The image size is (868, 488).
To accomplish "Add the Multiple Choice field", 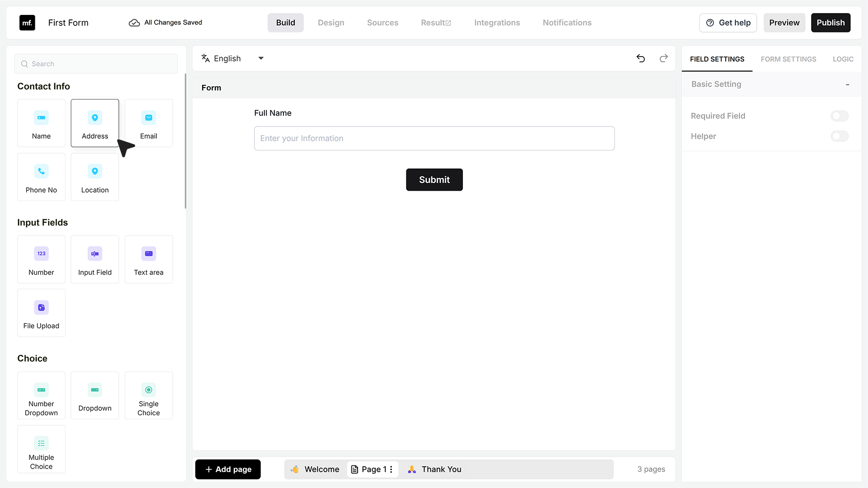I will pyautogui.click(x=41, y=449).
